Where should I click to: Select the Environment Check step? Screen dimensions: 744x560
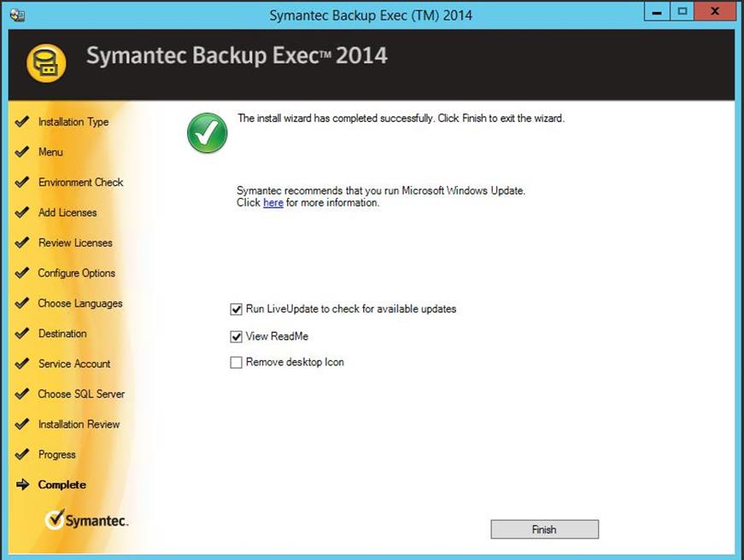tap(80, 182)
